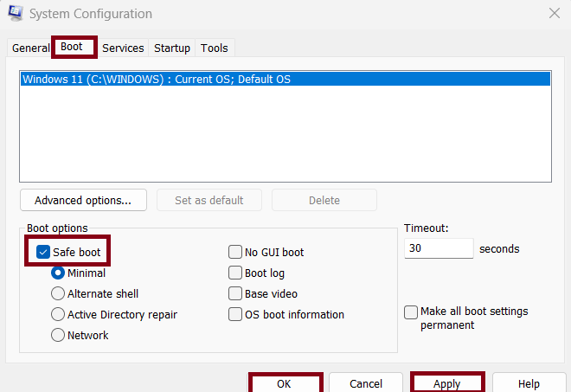Uncheck the Safe boot checkbox
The width and height of the screenshot is (571, 392).
coord(43,252)
